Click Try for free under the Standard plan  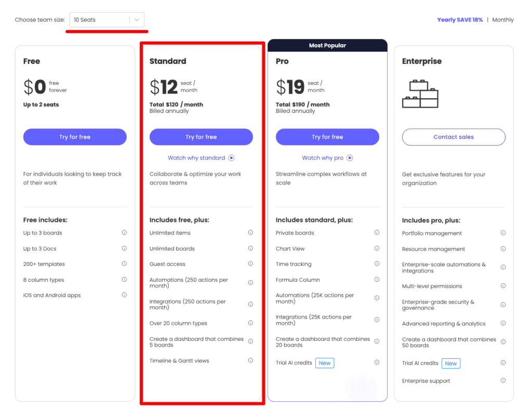point(201,137)
